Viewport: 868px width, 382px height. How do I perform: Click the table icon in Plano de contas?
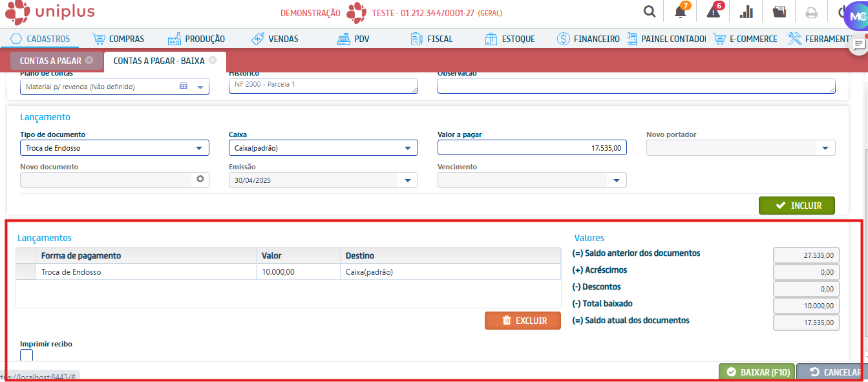[x=183, y=86]
